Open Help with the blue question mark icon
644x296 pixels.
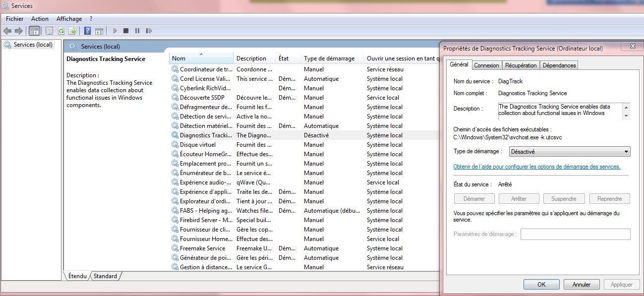[x=87, y=31]
